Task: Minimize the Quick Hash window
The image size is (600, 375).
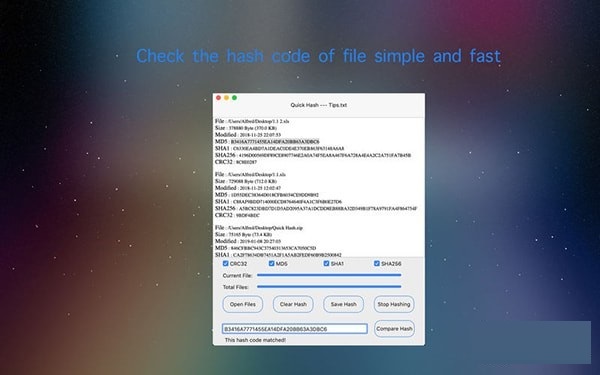Action: (227, 98)
